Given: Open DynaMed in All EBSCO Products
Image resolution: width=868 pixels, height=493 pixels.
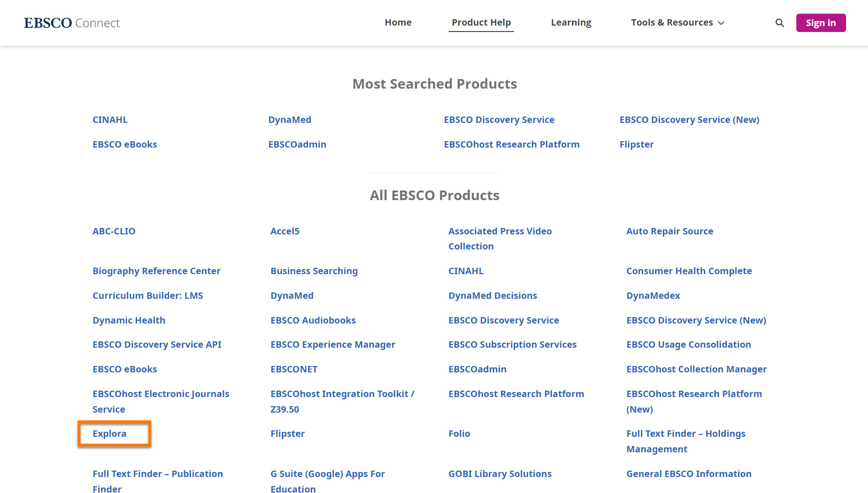Looking at the screenshot, I should coord(291,296).
